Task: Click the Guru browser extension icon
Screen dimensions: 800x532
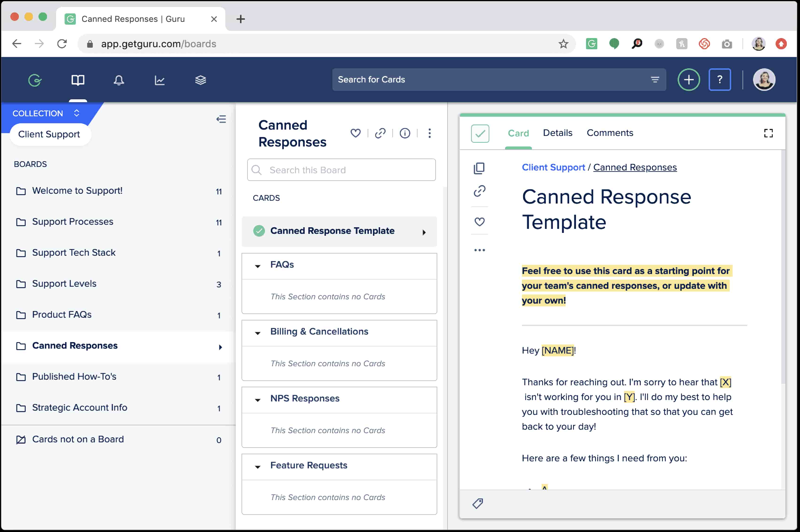Action: 591,44
